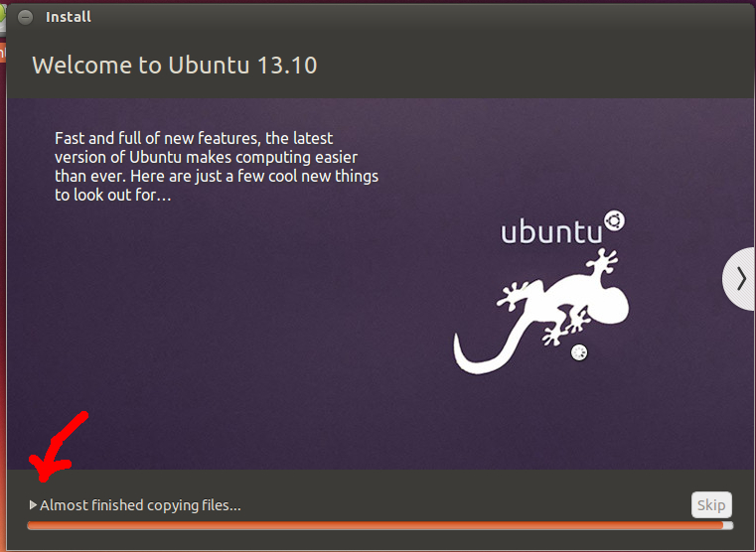Click the Skip button
The width and height of the screenshot is (756, 552).
point(711,504)
